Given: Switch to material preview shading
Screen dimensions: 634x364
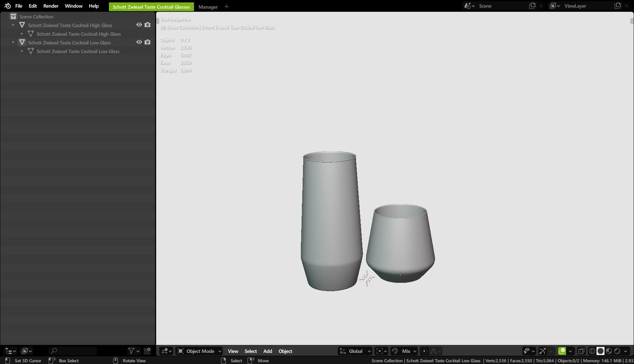Looking at the screenshot, I should 609,351.
